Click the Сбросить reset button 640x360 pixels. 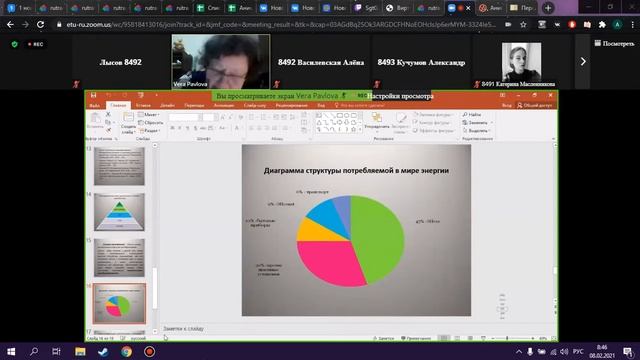[151, 122]
